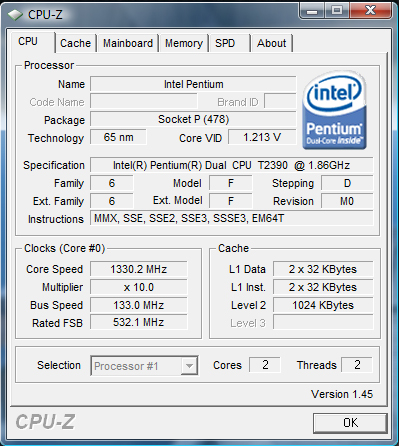Image resolution: width=399 pixels, height=446 pixels.
Task: Click the Version 1.45 label
Action: (x=342, y=394)
